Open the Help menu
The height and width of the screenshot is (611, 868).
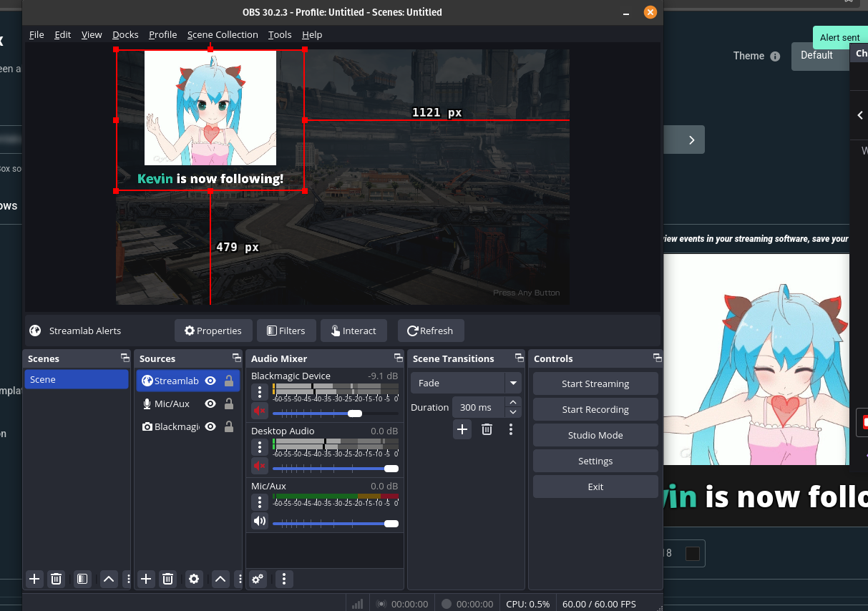coord(312,34)
